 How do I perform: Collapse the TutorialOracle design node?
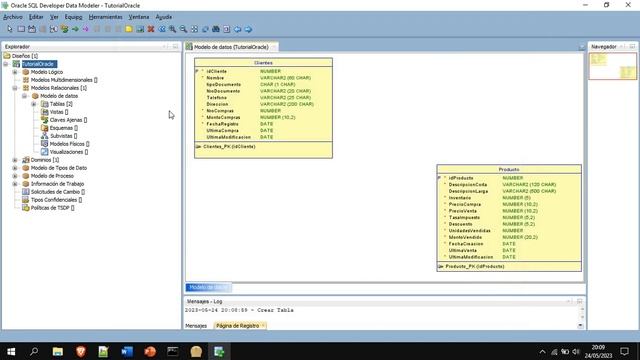pos(6,64)
